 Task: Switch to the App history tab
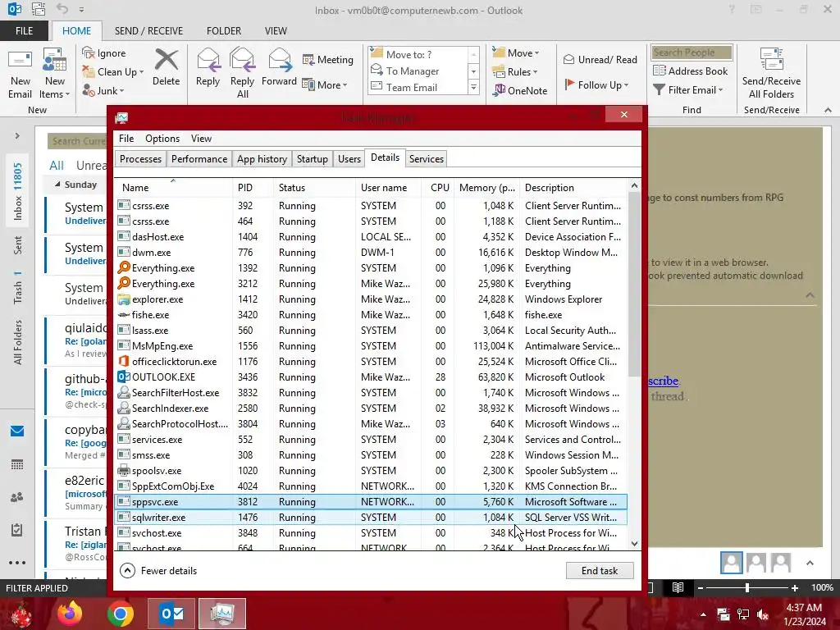point(262,159)
